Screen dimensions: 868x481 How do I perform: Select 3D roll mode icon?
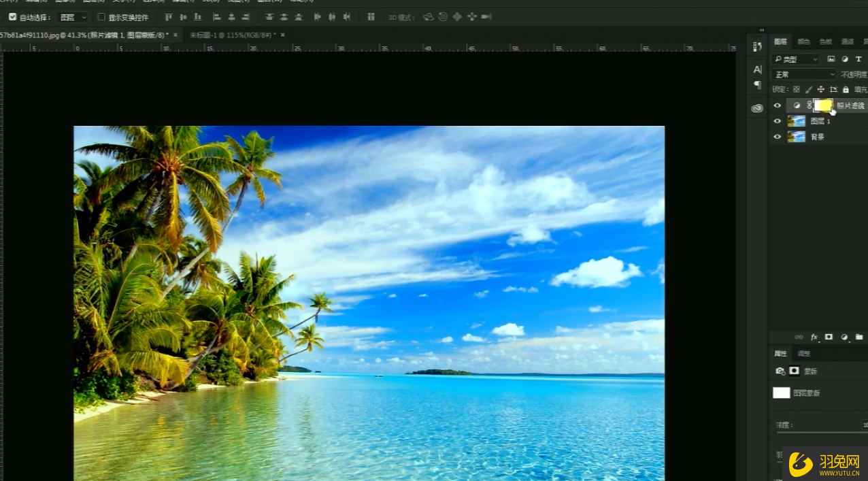coord(443,17)
